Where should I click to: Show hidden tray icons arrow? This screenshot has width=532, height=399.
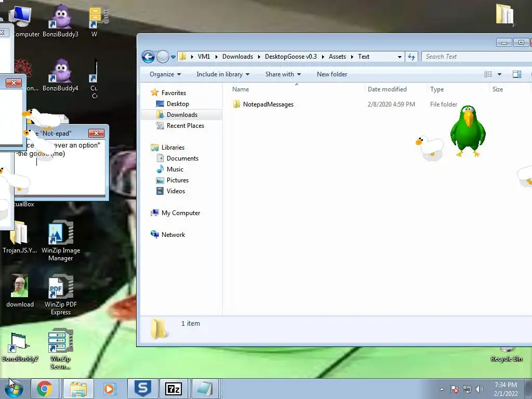tap(442, 389)
